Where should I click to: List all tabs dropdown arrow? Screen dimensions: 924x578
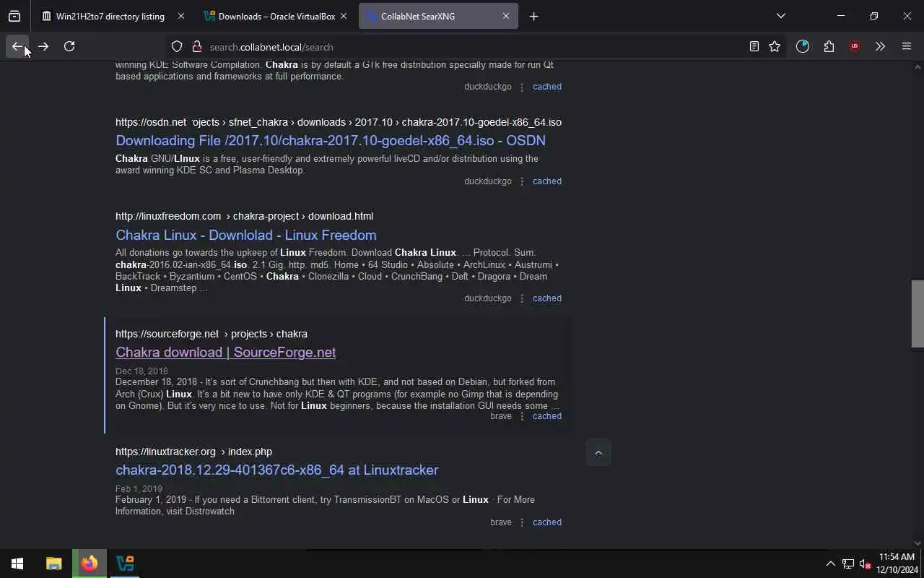pos(780,16)
